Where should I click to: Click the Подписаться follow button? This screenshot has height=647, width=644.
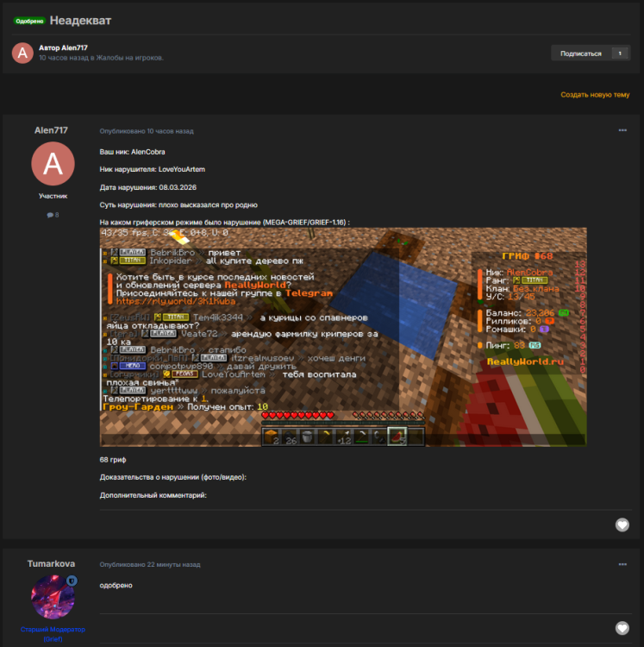click(x=580, y=53)
